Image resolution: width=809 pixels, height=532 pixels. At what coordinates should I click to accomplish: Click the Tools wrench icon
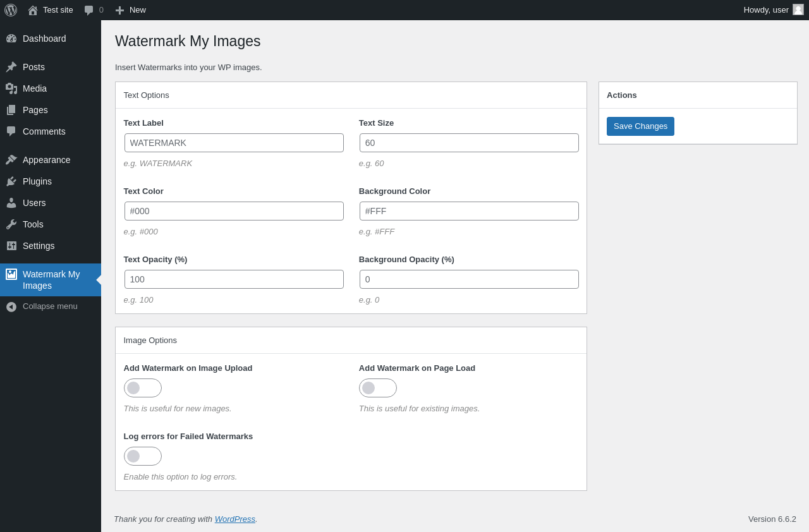click(11, 224)
